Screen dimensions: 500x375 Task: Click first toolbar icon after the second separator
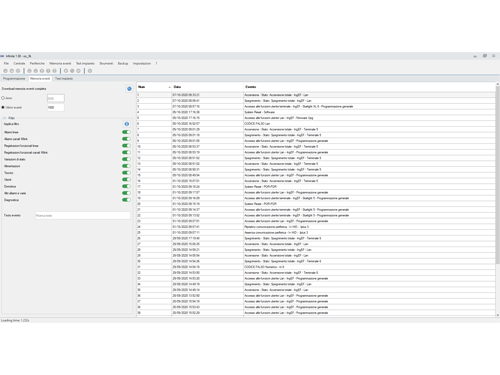pos(66,71)
